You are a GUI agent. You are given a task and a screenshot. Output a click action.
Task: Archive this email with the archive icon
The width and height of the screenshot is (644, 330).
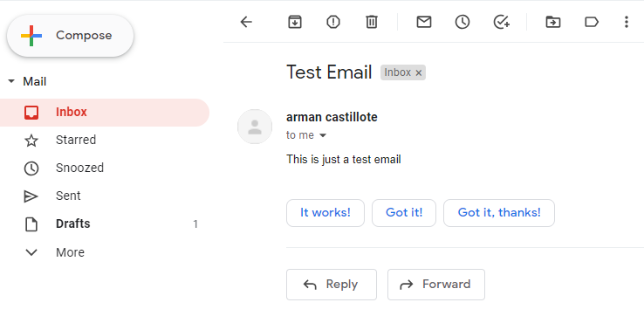tap(294, 22)
